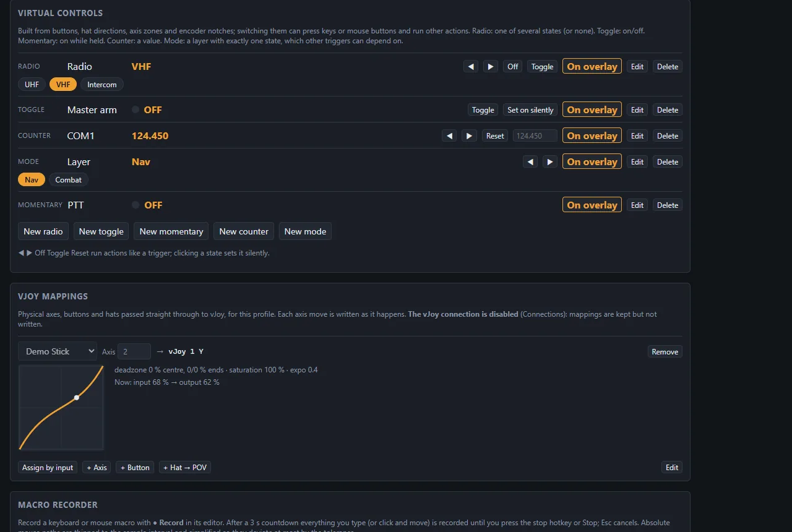Click the COM1 value 124.450 text
Image resolution: width=792 pixels, height=532 pixels.
point(150,135)
